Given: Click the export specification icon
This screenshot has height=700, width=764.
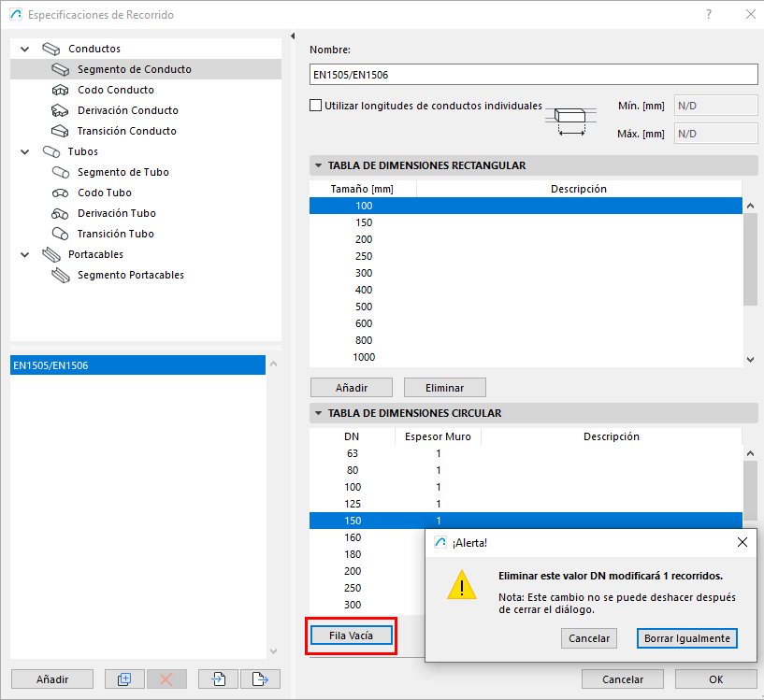Looking at the screenshot, I should pos(260,679).
